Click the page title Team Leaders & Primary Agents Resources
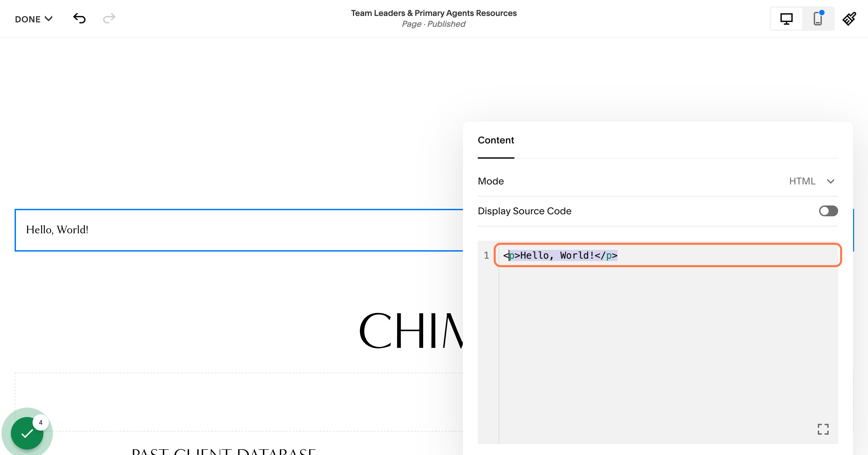Screen dimensions: 868x455 click(x=434, y=13)
